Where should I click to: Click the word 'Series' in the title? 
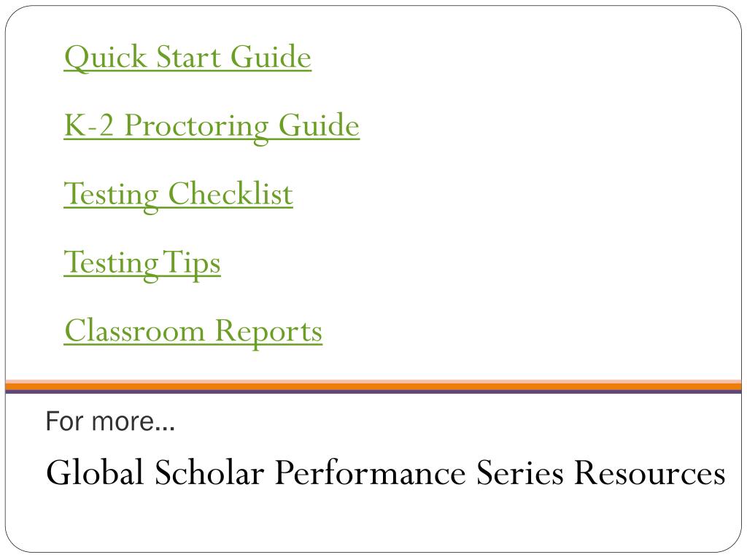coord(520,472)
